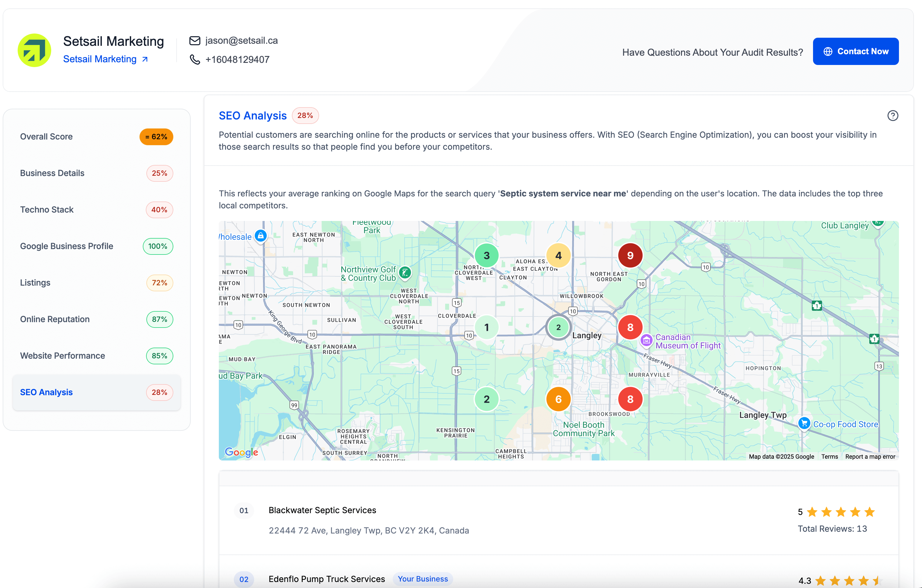Open the map Terms link
922x588 pixels.
829,457
